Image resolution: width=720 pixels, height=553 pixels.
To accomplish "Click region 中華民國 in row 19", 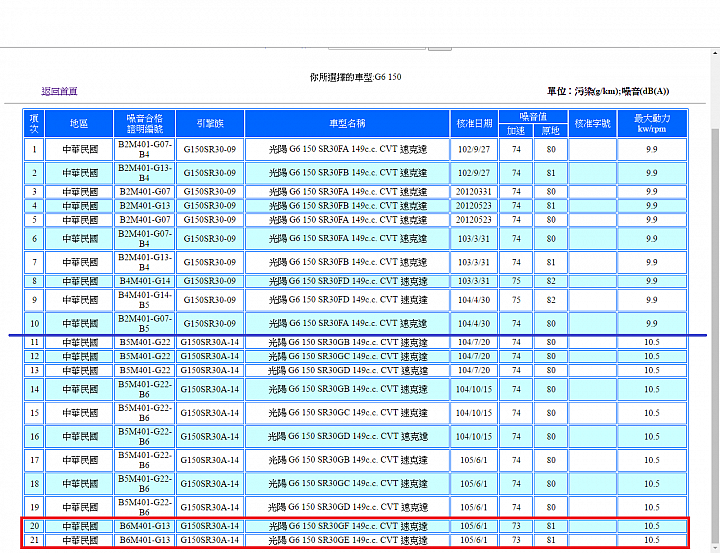I will pyautogui.click(x=79, y=507).
